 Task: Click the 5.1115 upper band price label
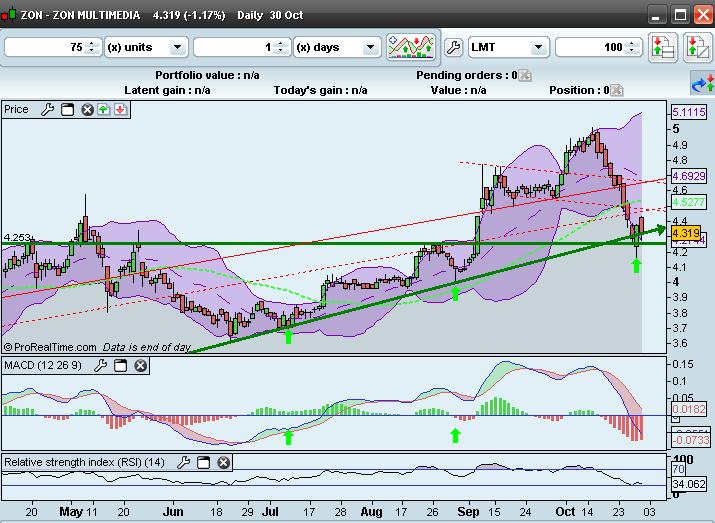point(689,112)
